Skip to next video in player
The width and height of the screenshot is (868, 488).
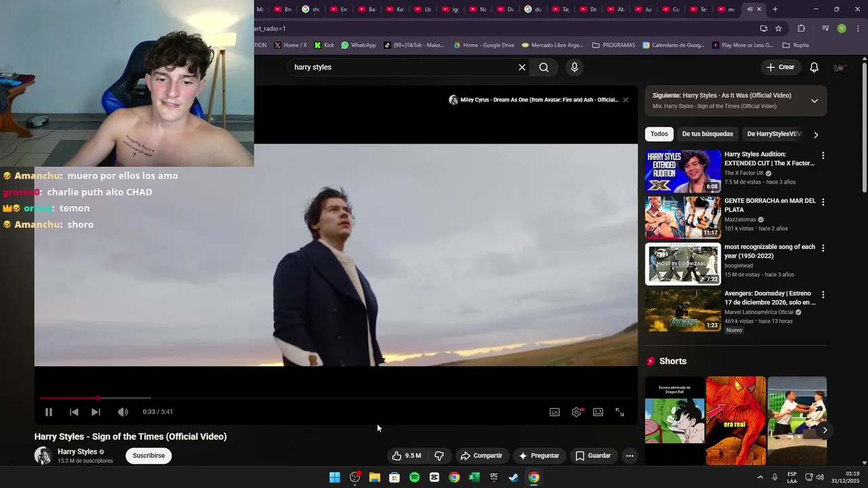[x=96, y=412]
